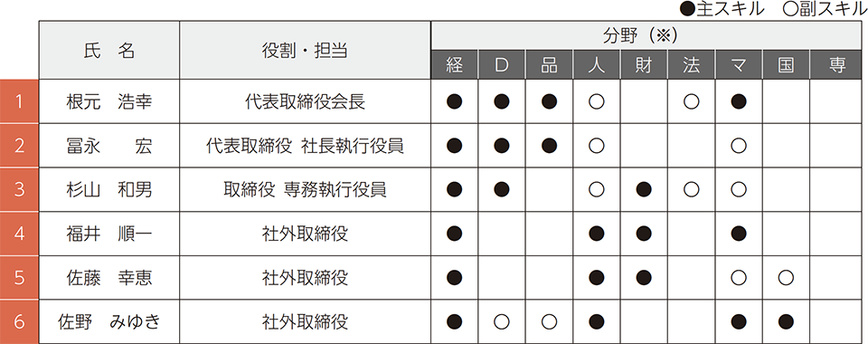Click hollow circle under 法 for 根元 浩幸
This screenshot has height=344, width=868.
[692, 102]
